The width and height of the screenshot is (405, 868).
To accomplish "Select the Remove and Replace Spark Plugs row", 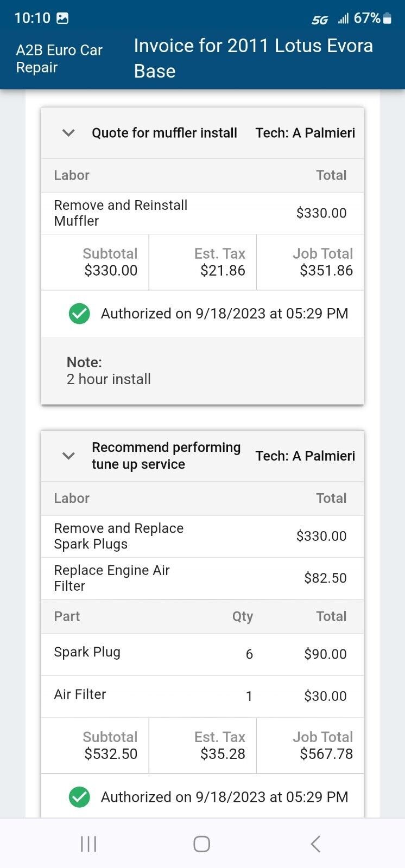I will (202, 536).
